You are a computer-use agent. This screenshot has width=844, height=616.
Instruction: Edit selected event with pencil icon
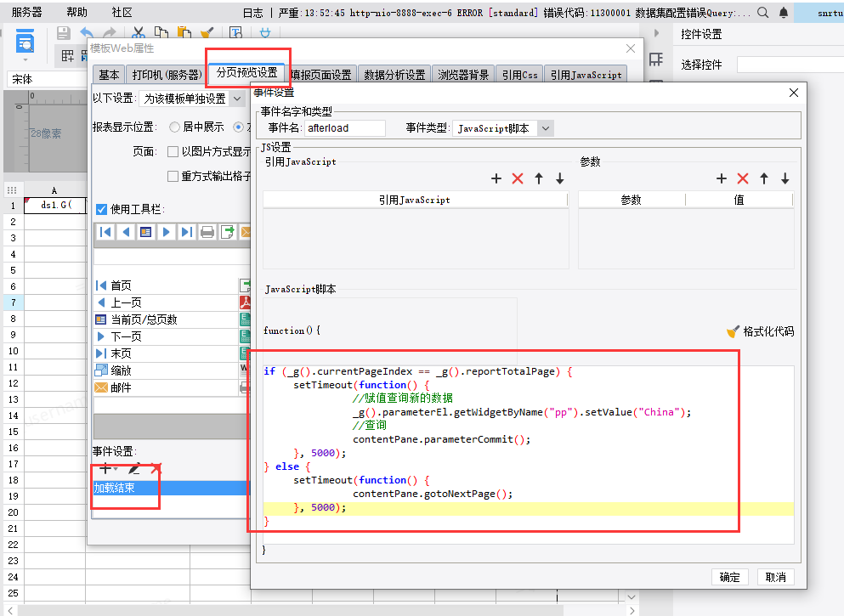134,469
